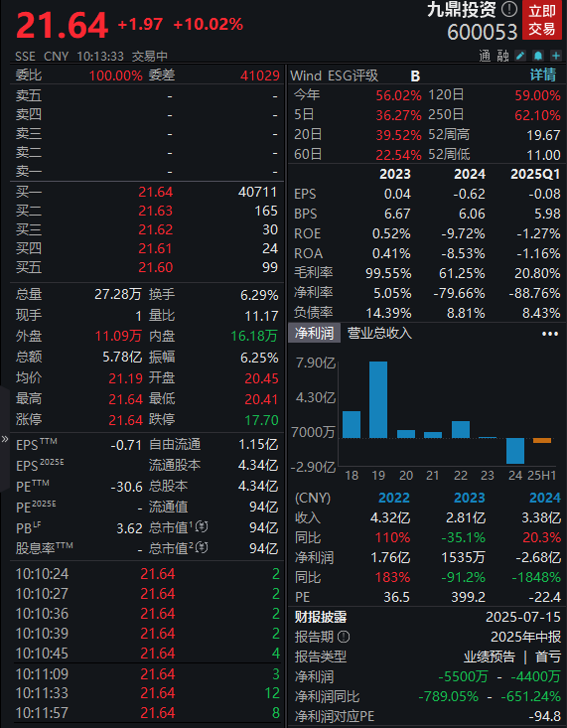The width and height of the screenshot is (567, 728).
Task: Expand the collapsed left side panel arrow
Action: [5, 439]
